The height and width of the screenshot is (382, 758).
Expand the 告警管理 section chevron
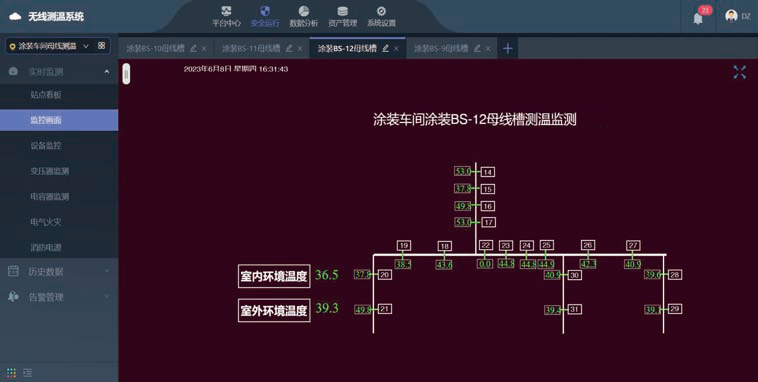click(x=107, y=296)
